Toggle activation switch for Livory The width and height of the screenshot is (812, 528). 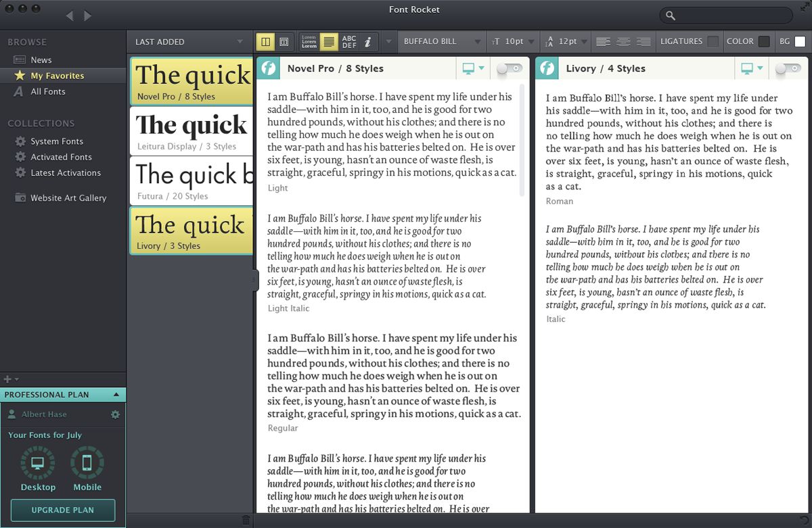[x=788, y=68]
